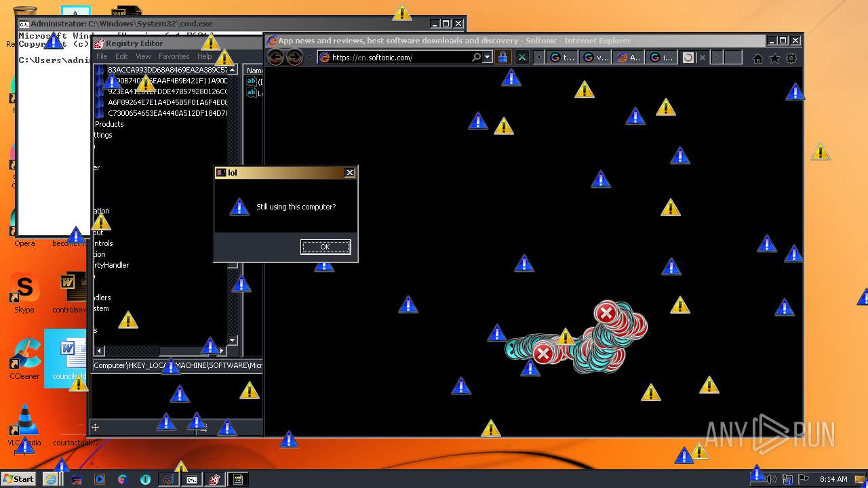Click the last running-app taskbar button
This screenshot has height=488, width=868.
[x=238, y=479]
